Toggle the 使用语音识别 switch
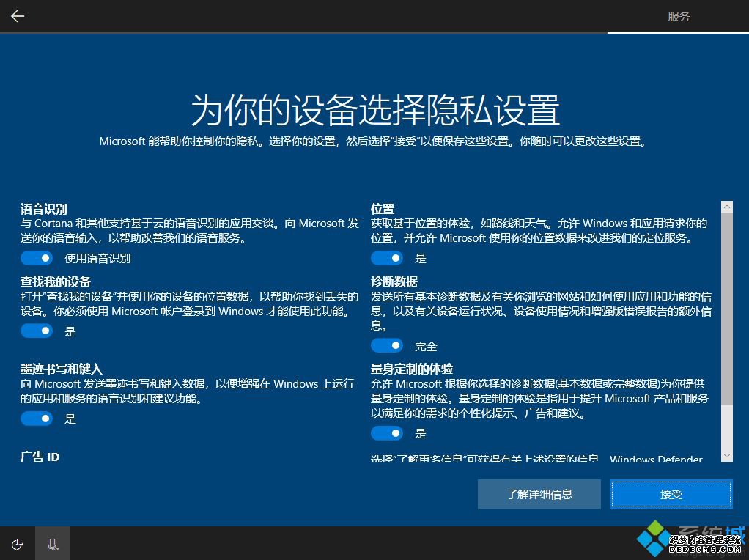The width and height of the screenshot is (749, 560). pos(37,258)
